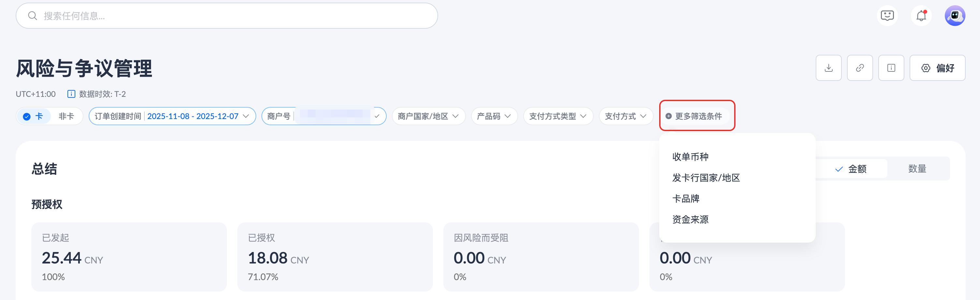Copy page link via link icon
Screen dimensions: 980x300
click(859, 68)
